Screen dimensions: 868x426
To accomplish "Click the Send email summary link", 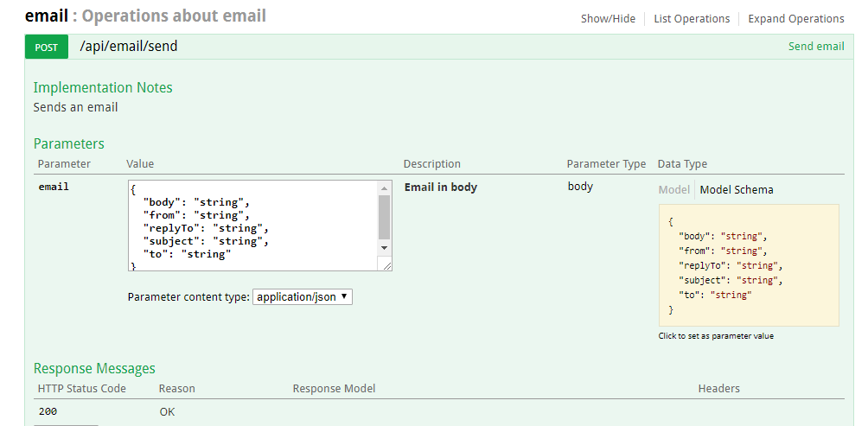I will click(815, 47).
